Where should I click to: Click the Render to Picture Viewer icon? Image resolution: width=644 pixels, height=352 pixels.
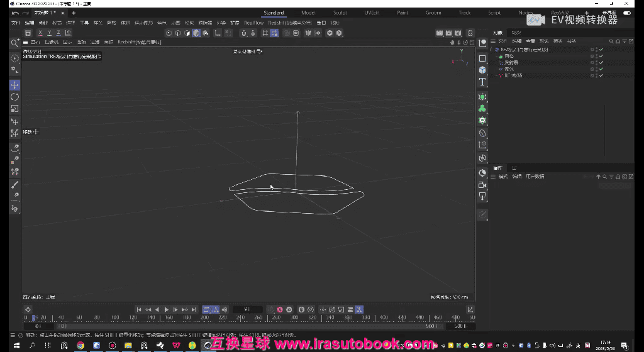click(x=448, y=33)
